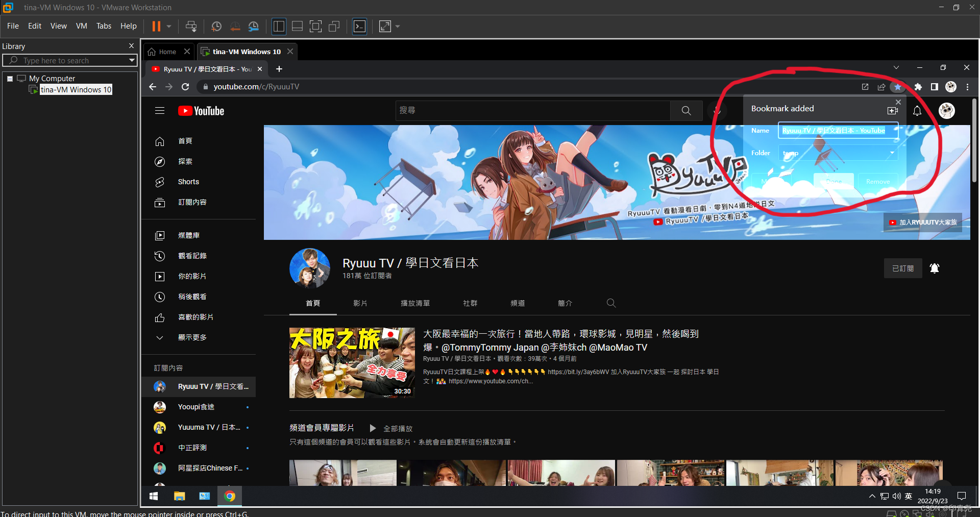Revert to the previous snapshot
This screenshot has height=517, width=980.
[x=235, y=26]
